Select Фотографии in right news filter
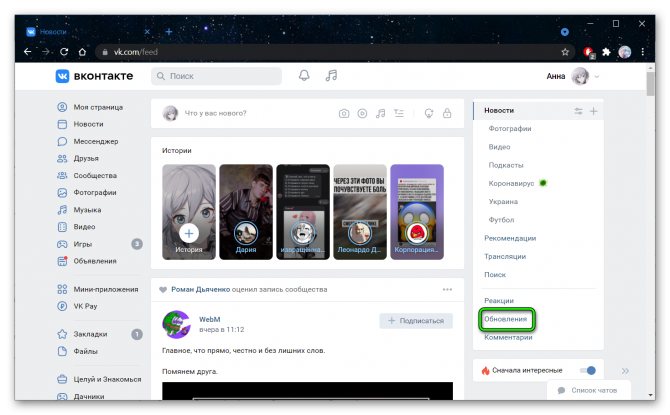 click(x=510, y=128)
